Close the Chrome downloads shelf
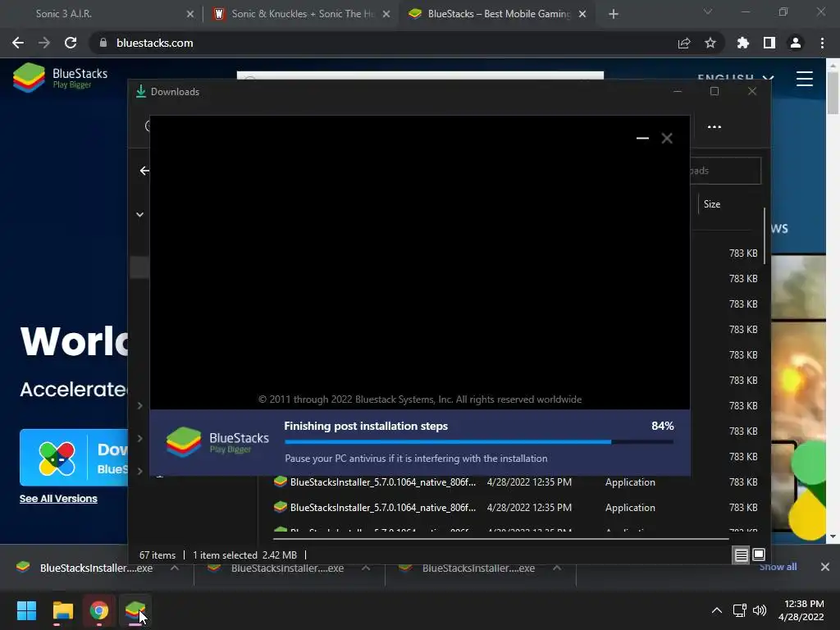This screenshot has height=630, width=840. point(825,567)
